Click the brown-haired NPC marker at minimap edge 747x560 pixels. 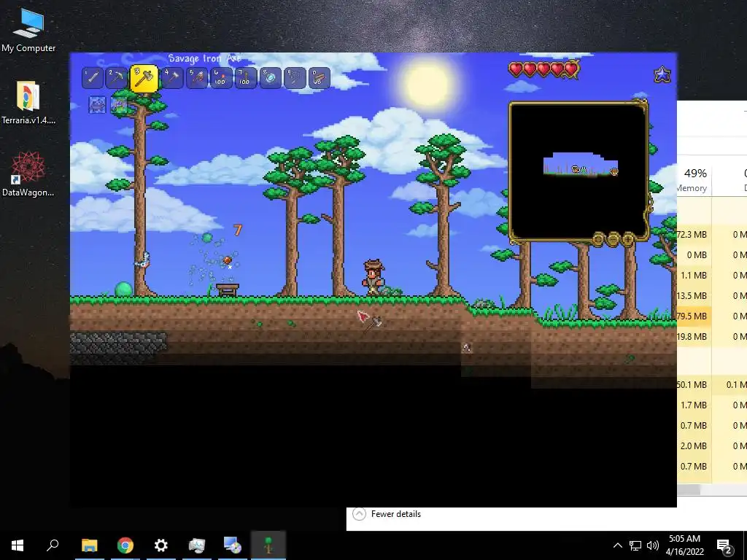click(x=614, y=171)
